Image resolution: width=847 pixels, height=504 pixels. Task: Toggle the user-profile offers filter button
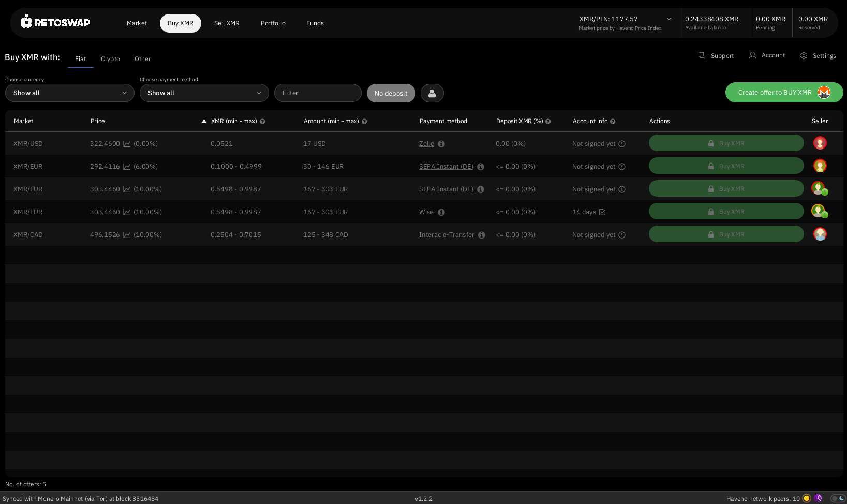(x=432, y=93)
